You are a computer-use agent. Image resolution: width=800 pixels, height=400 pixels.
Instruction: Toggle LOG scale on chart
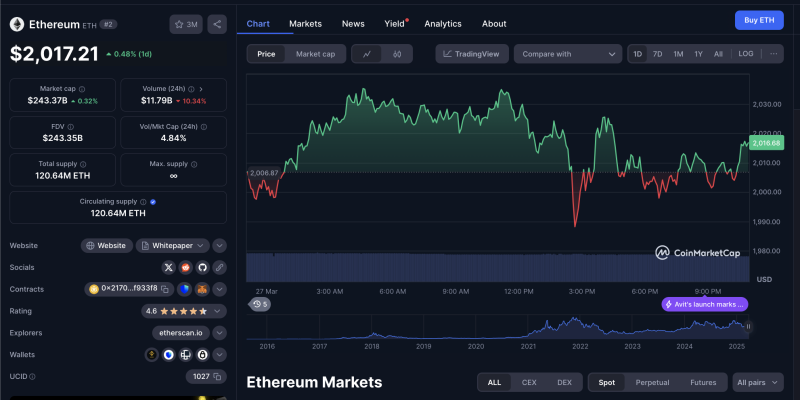pos(745,54)
